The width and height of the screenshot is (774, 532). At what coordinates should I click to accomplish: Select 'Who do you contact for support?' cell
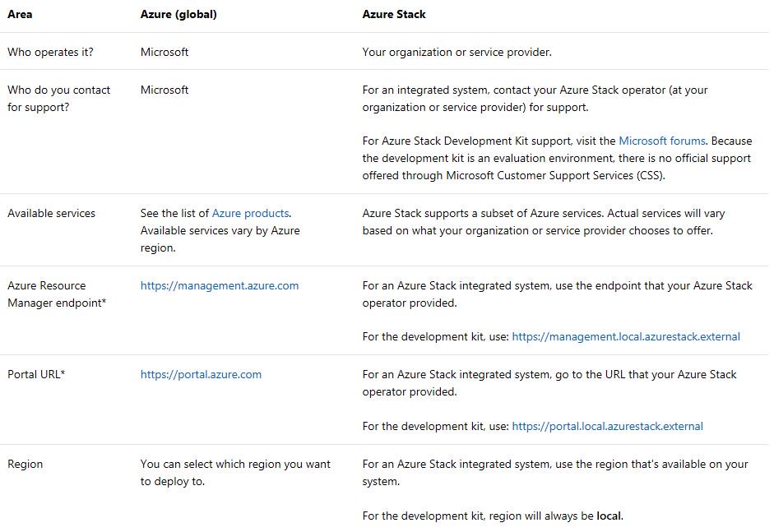click(58, 99)
